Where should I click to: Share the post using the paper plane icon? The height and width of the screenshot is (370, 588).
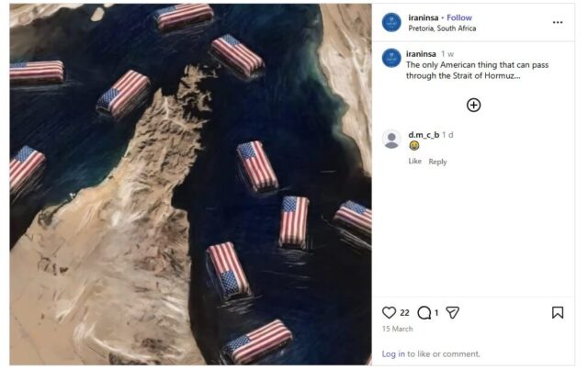(x=452, y=313)
